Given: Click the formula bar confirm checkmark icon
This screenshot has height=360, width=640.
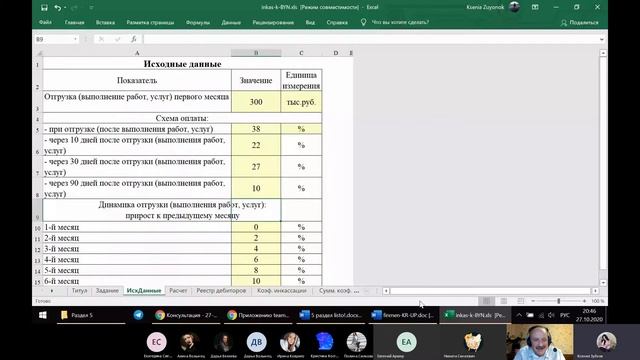Looking at the screenshot, I should tap(118, 39).
